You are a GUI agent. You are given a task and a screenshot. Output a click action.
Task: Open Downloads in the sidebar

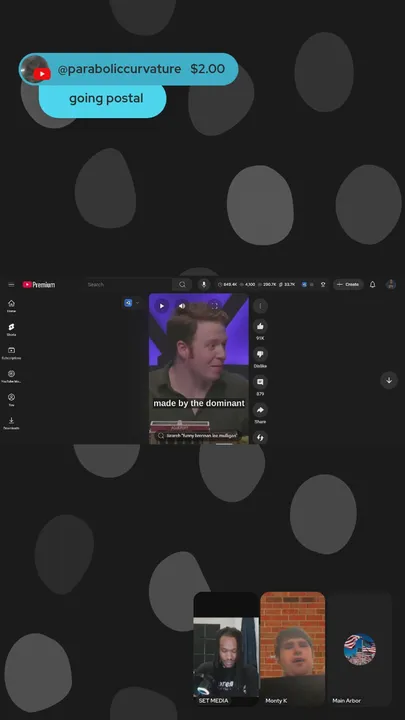click(x=11, y=423)
